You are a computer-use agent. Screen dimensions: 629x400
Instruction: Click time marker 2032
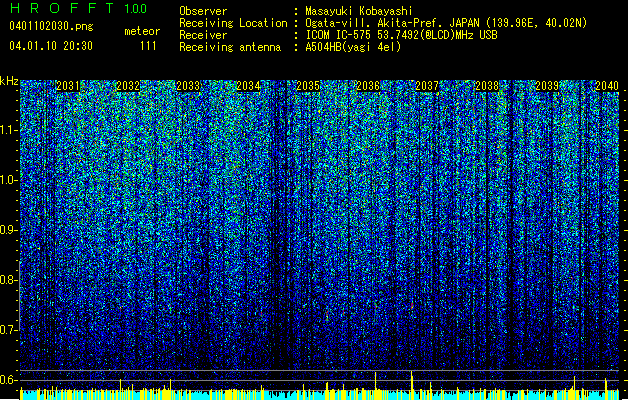pos(128,86)
